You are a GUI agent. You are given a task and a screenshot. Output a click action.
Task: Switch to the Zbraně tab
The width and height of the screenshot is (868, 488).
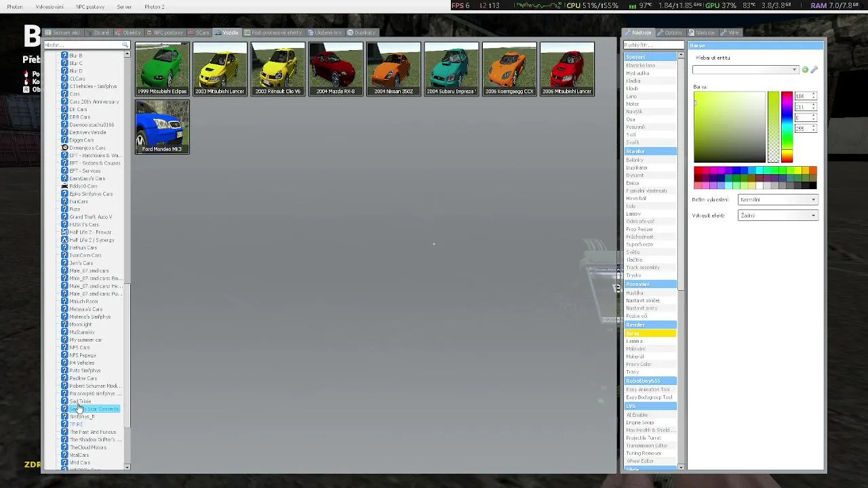coord(98,33)
